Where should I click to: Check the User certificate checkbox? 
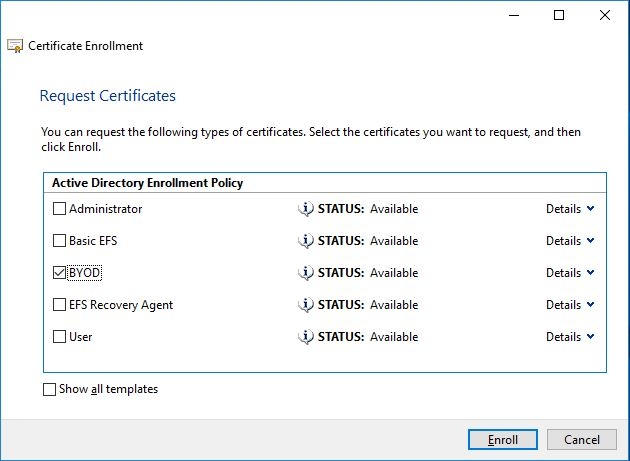(59, 337)
